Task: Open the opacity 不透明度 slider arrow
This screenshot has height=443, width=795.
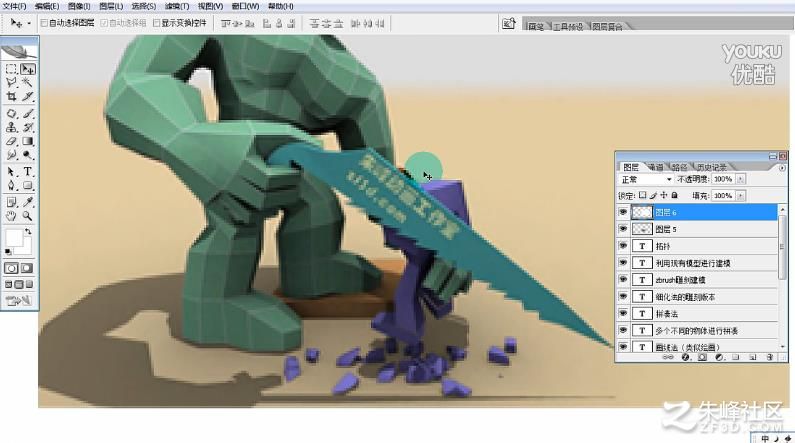Action: click(x=741, y=179)
